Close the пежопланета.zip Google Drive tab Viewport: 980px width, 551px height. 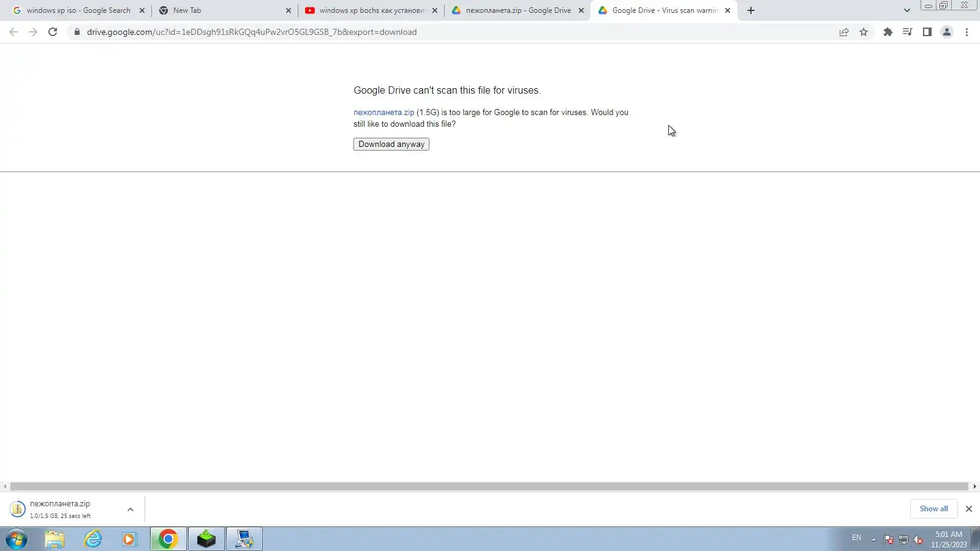pyautogui.click(x=581, y=10)
